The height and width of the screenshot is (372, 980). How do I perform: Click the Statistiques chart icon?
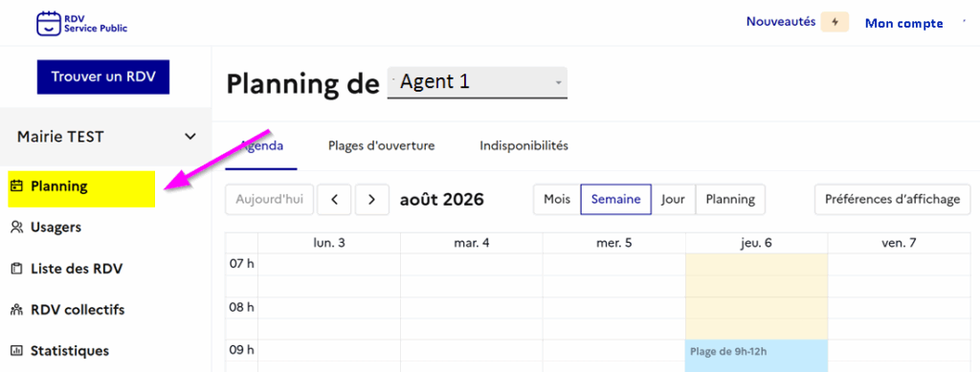tap(17, 351)
